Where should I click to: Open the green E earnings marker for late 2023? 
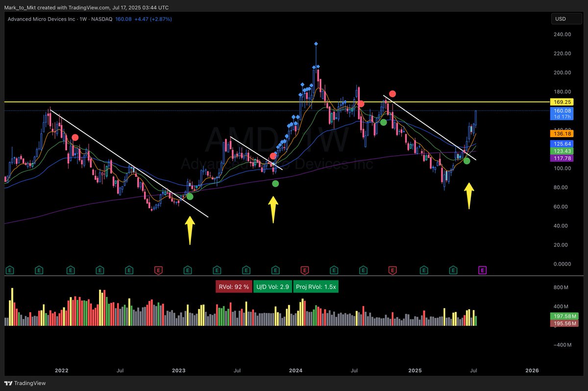point(275,269)
